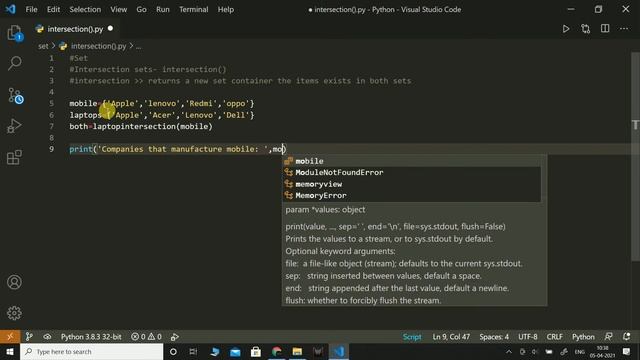The height and width of the screenshot is (360, 640).
Task: Click the VS Code logo in title bar
Action: (10, 9)
